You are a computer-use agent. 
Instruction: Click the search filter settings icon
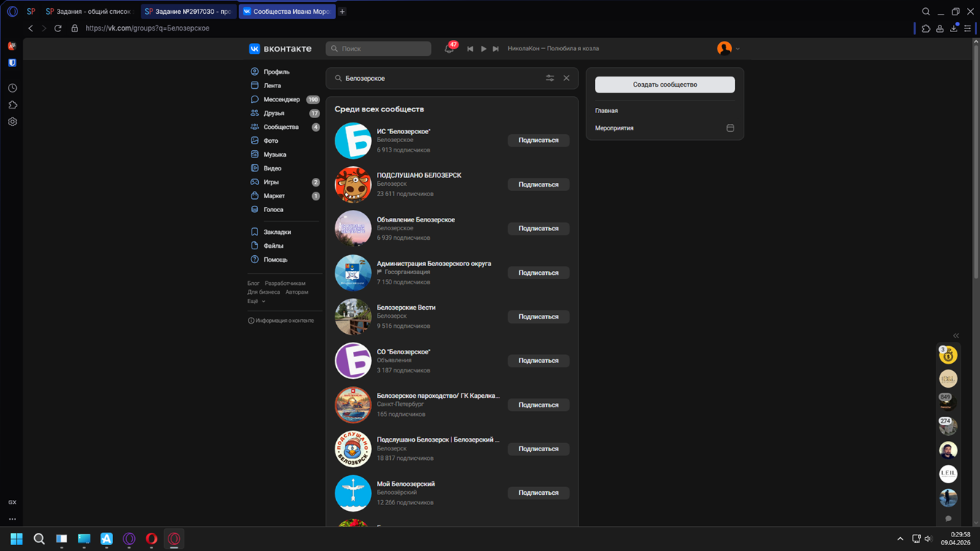click(x=550, y=78)
